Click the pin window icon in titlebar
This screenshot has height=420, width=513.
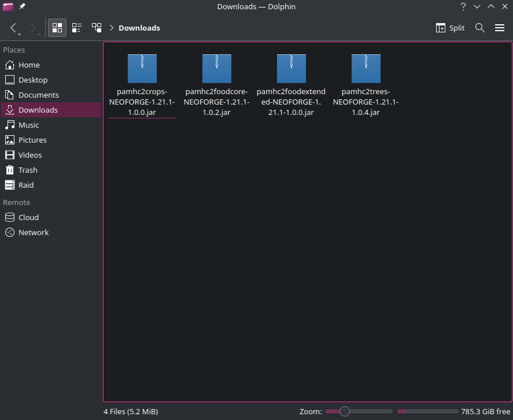pos(22,6)
